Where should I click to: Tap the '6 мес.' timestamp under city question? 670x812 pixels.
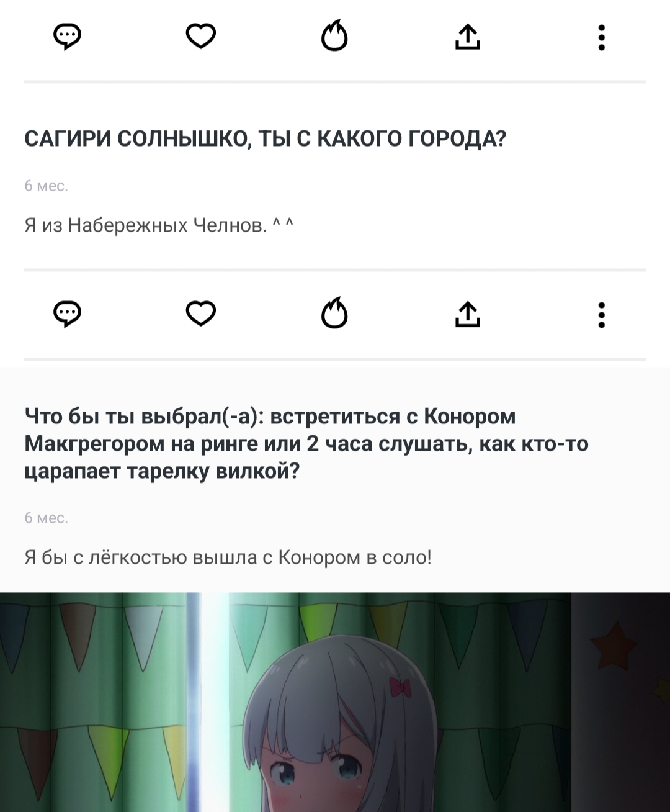click(x=46, y=186)
